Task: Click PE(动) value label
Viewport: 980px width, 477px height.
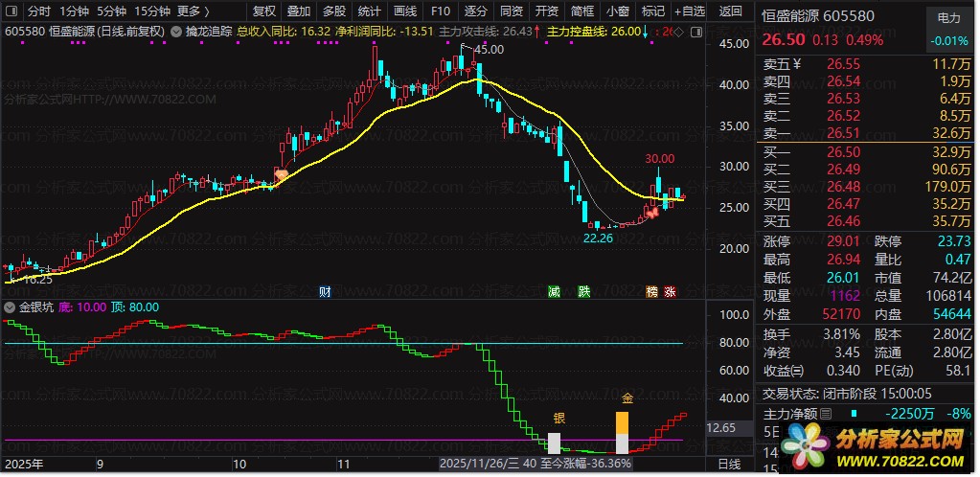Action: (x=894, y=371)
